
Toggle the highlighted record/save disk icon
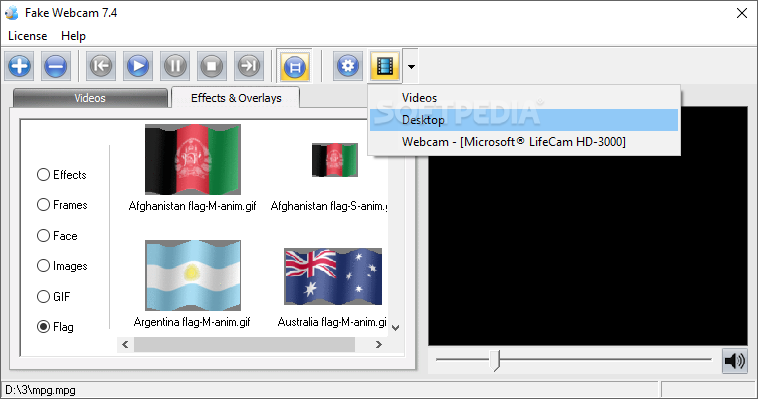point(295,66)
